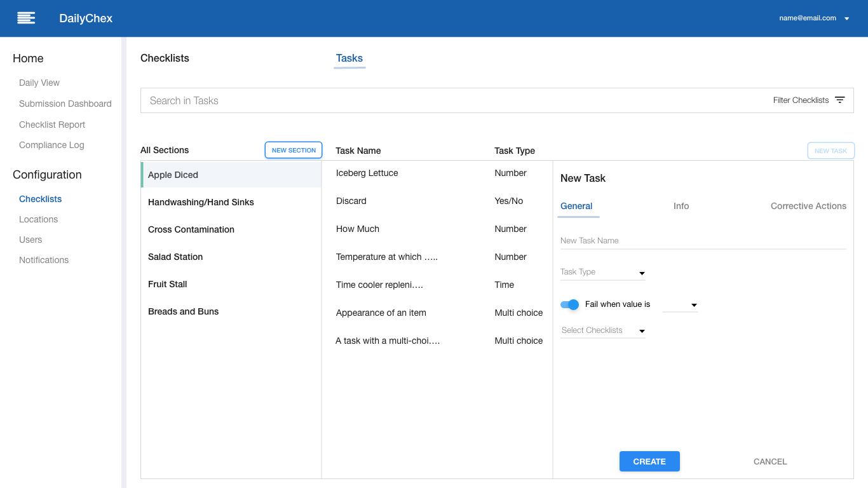Open the filter icon beside Filter Checklists
Viewport: 868px width, 488px height.
click(x=840, y=100)
